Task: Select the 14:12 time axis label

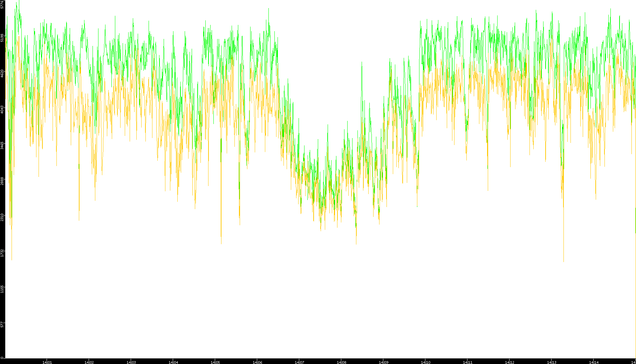Action: tap(510, 362)
